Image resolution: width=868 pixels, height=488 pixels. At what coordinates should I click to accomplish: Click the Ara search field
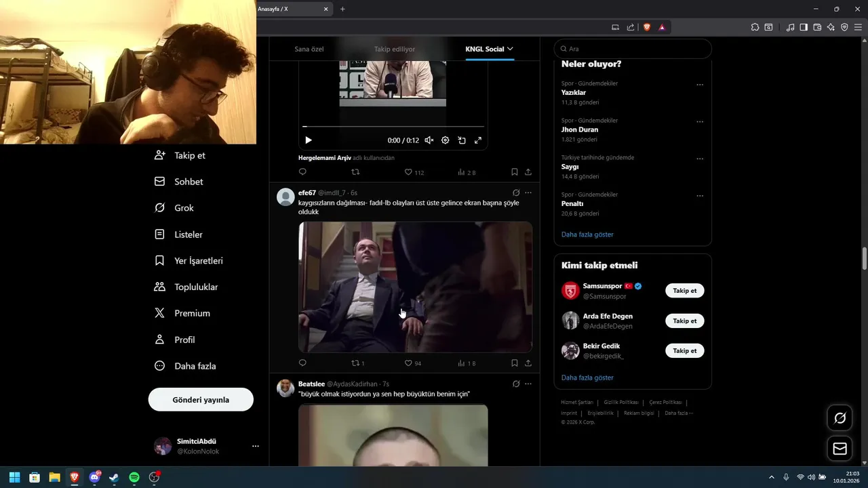coord(633,49)
